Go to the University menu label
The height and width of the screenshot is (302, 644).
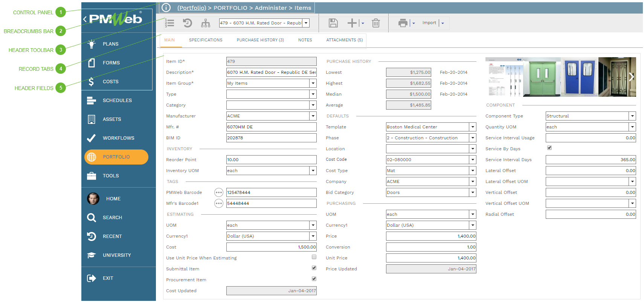tap(117, 255)
